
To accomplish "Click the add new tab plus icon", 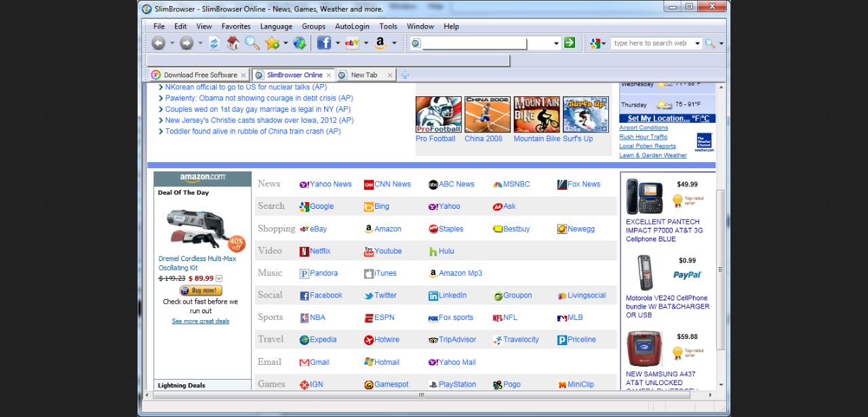I will [406, 75].
